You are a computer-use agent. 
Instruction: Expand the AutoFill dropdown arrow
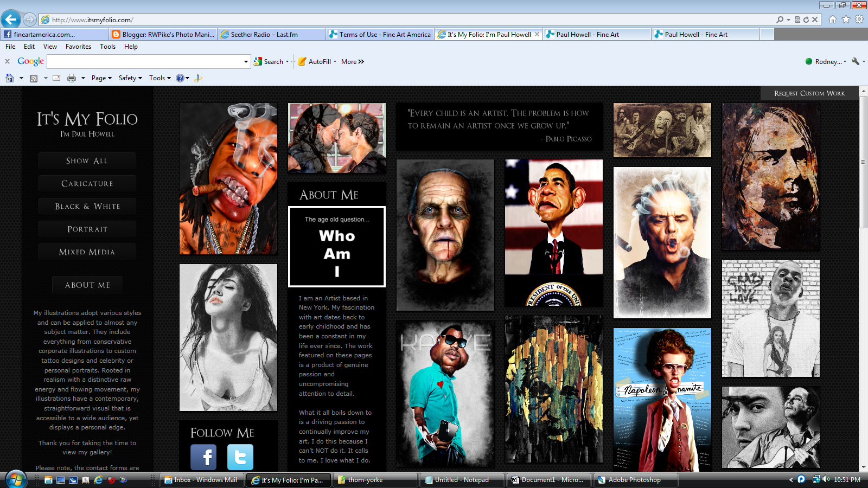coord(335,62)
